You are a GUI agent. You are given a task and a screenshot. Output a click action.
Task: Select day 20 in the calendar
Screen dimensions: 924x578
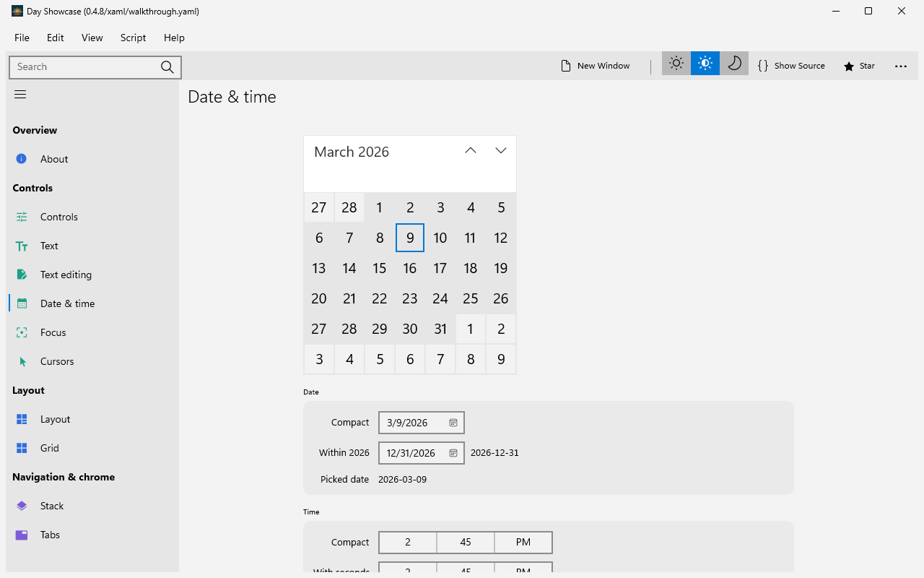319,298
